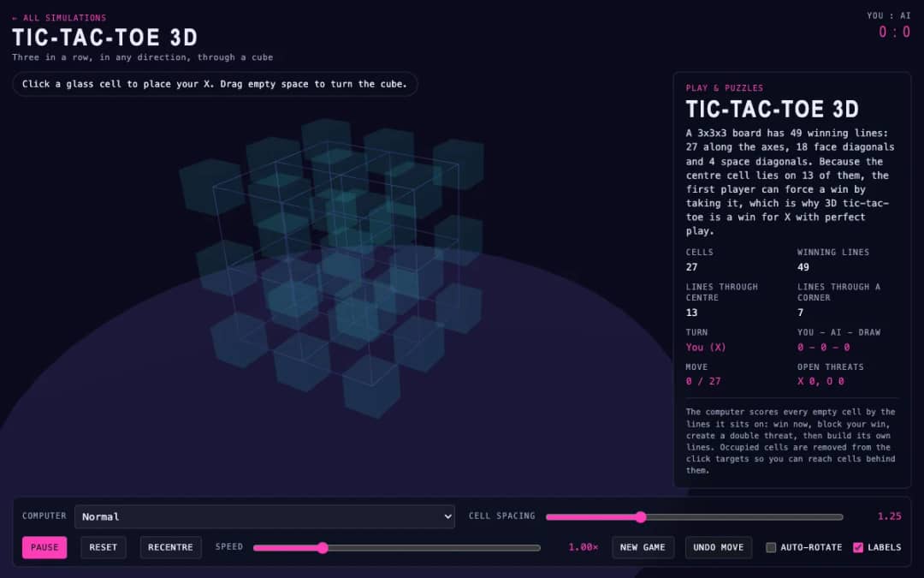Recentre the cube view
Viewport: 924px width, 578px height.
tap(170, 547)
